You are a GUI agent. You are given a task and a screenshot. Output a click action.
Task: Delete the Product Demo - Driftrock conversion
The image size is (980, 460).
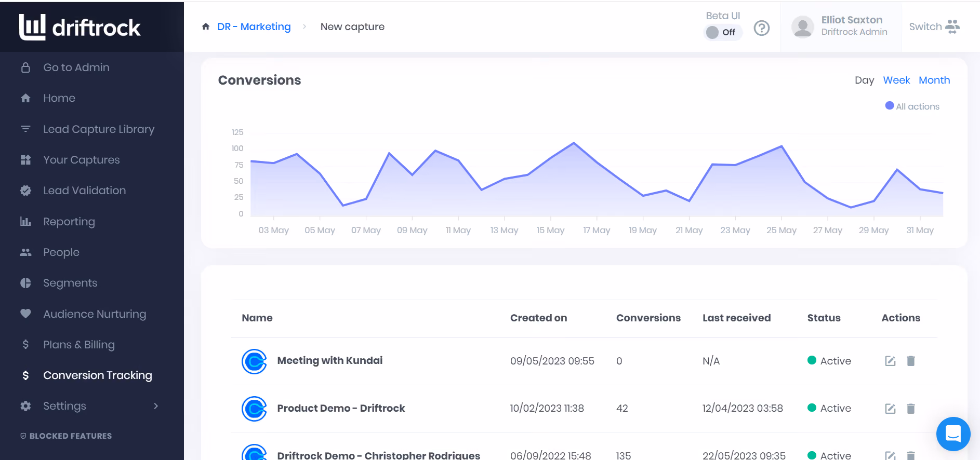[x=911, y=409]
